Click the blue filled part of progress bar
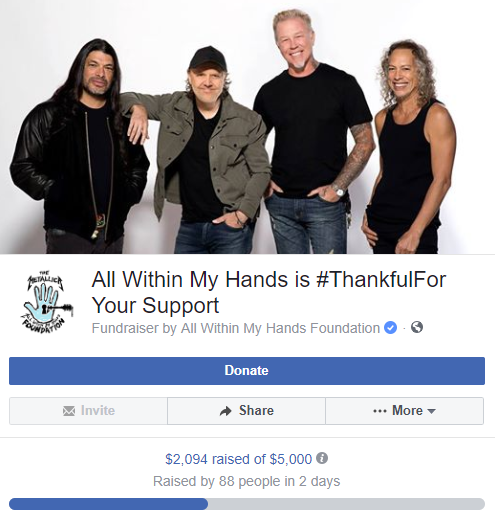 pos(108,504)
